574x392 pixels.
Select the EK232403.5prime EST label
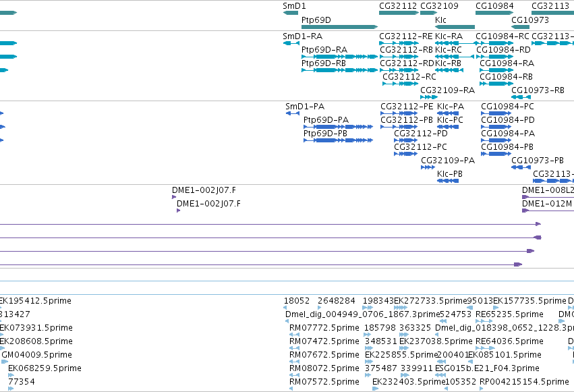409,382
